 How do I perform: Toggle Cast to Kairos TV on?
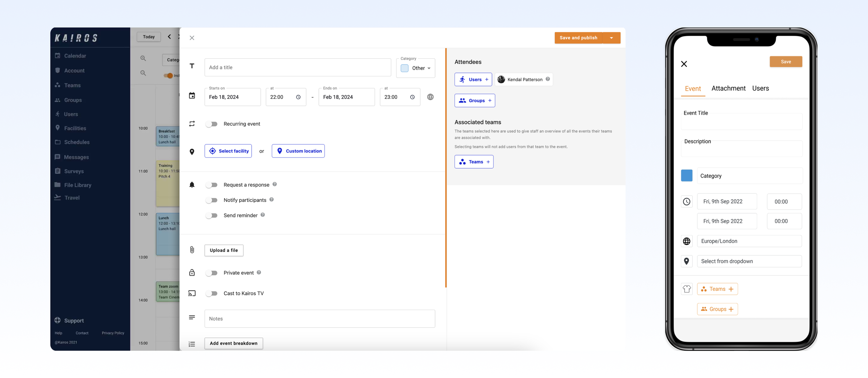click(x=211, y=293)
